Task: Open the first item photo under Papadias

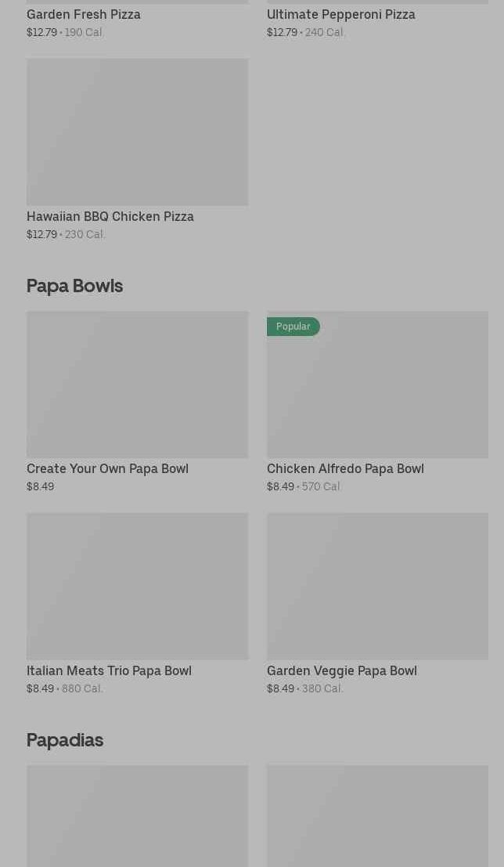Action: (137, 816)
